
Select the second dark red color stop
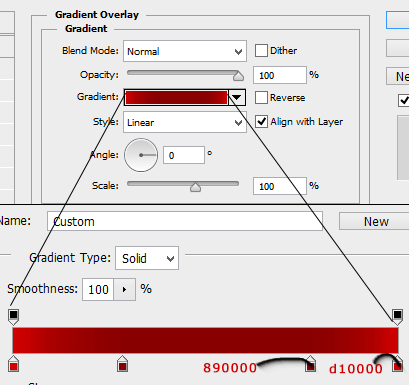click(x=122, y=364)
